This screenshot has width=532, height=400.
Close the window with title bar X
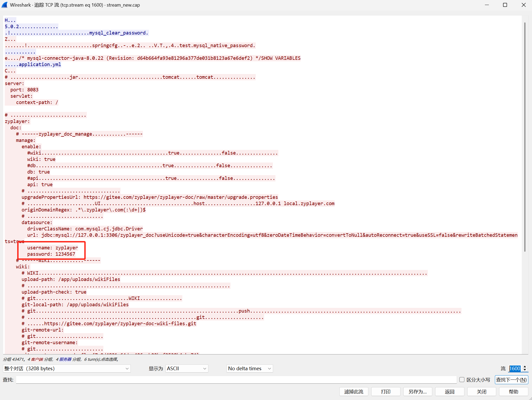coord(523,5)
